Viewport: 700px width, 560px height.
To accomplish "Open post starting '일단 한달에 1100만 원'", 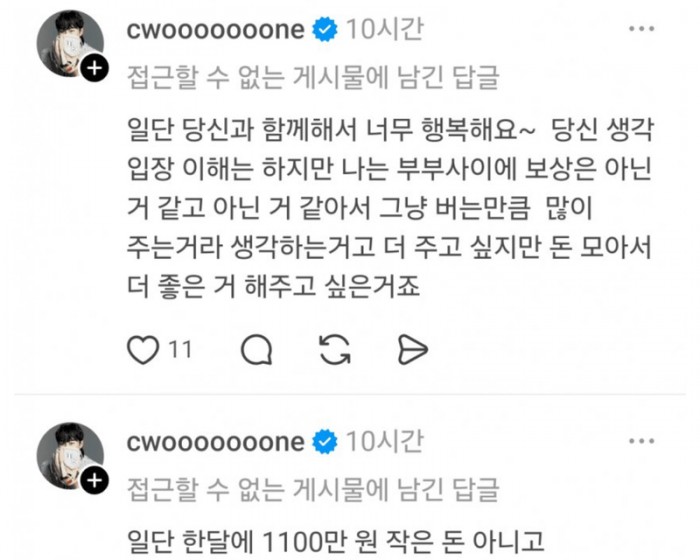I will point(336,541).
